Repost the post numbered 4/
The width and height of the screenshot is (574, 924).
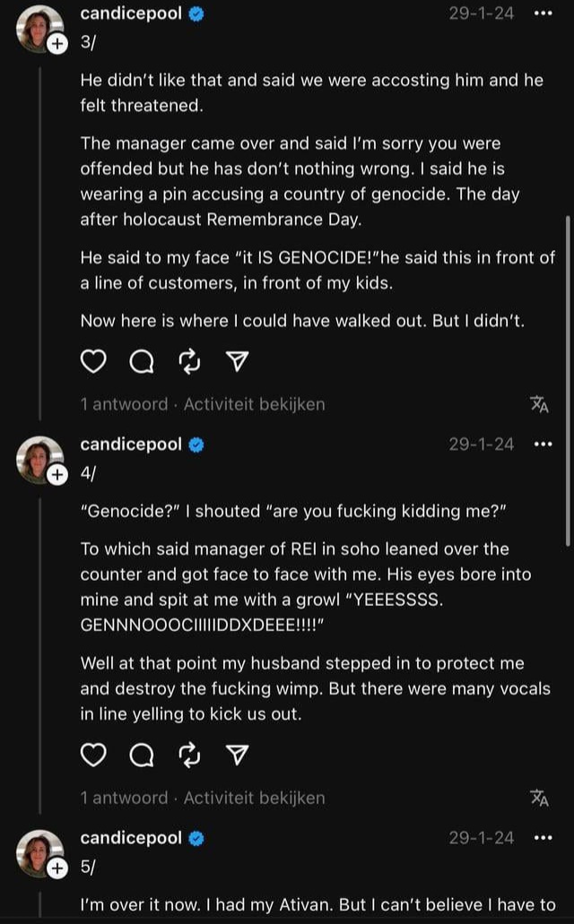click(189, 755)
